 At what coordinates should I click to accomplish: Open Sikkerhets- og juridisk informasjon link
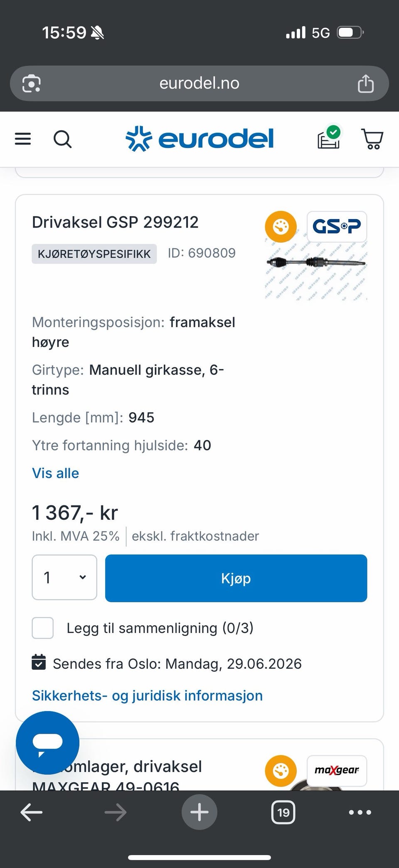(147, 695)
